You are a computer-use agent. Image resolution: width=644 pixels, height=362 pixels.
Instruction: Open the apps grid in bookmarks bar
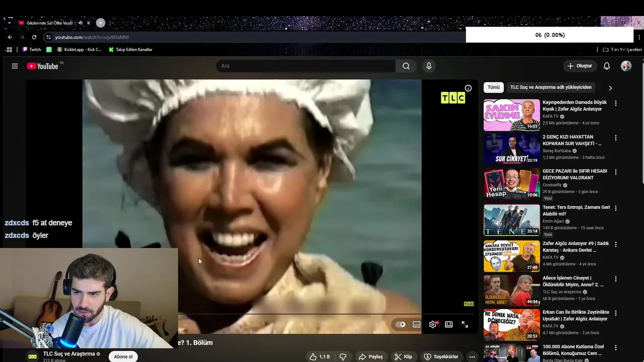tap(9, 49)
